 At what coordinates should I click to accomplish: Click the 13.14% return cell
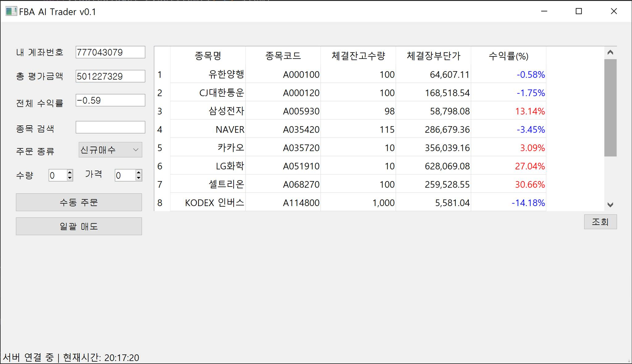pyautogui.click(x=509, y=111)
